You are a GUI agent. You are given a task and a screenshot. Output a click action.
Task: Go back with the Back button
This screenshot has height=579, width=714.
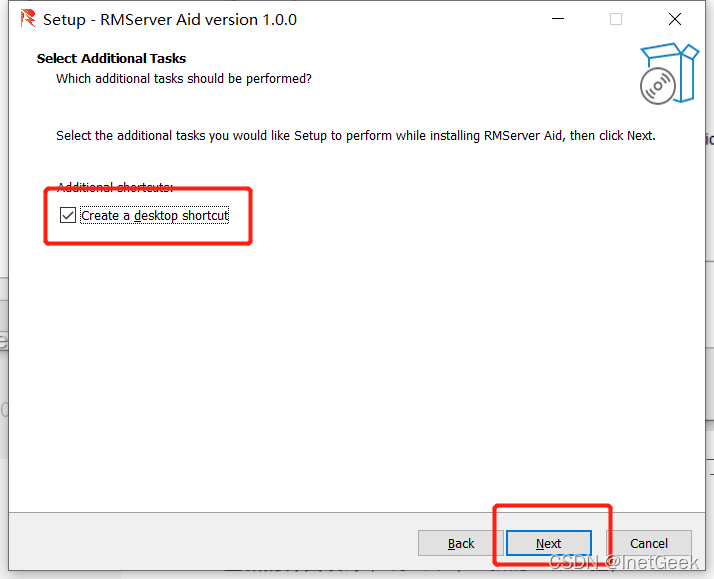(x=460, y=543)
